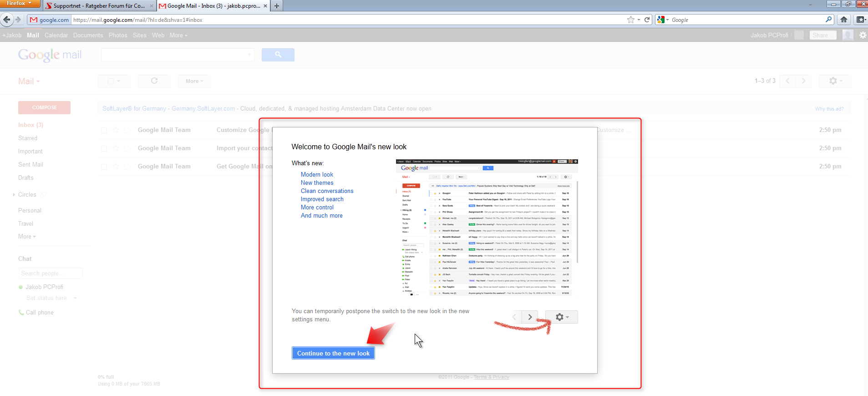Open the Starred folder
Viewport: 868px width, 396px height.
tap(28, 138)
